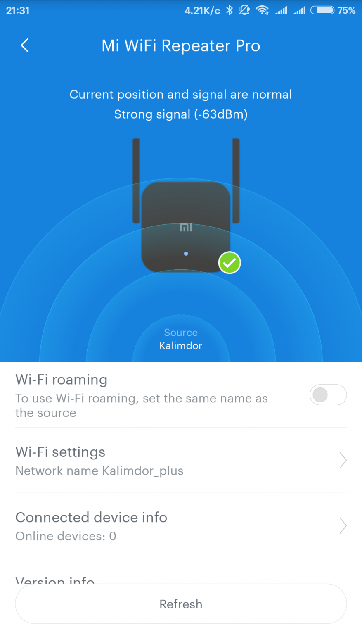Open the Connected device info row
The image size is (362, 644).
tap(181, 526)
